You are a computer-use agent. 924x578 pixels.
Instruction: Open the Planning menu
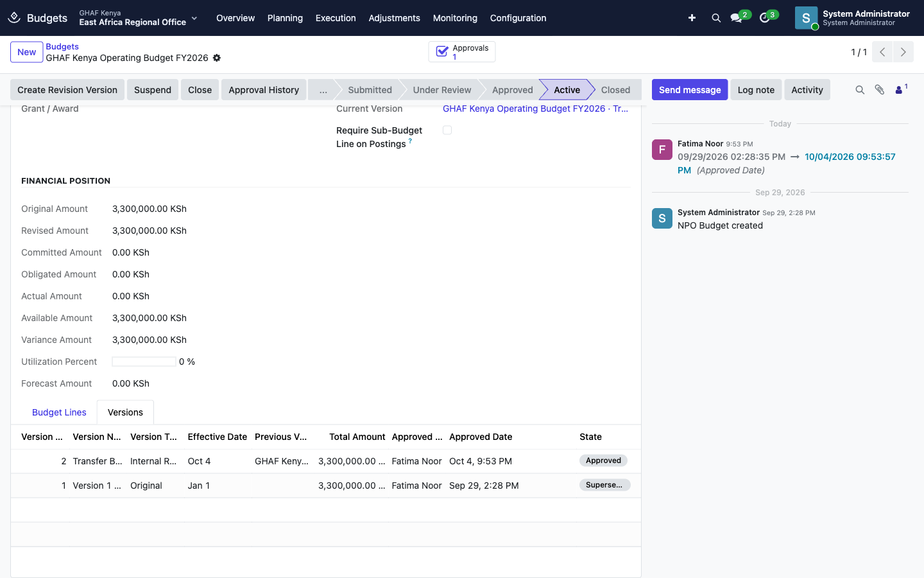[285, 18]
